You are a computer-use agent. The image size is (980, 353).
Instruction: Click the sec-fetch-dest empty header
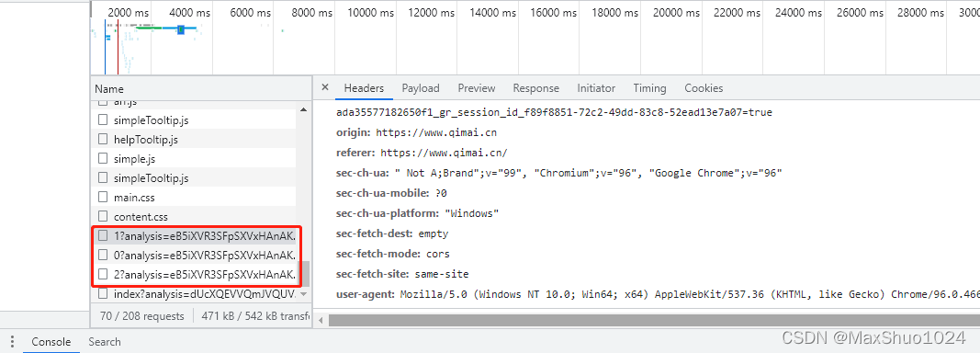point(392,233)
